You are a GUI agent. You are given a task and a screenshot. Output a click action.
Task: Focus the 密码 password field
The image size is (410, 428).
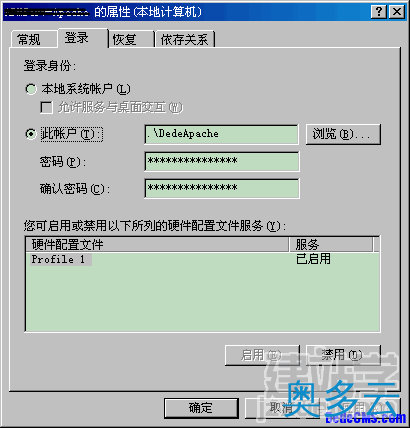click(222, 161)
